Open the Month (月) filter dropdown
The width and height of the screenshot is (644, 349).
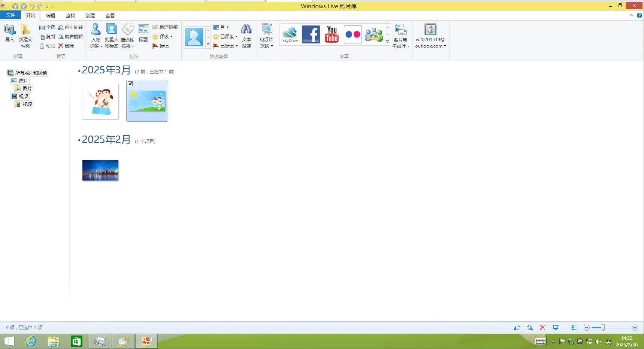pyautogui.click(x=221, y=27)
